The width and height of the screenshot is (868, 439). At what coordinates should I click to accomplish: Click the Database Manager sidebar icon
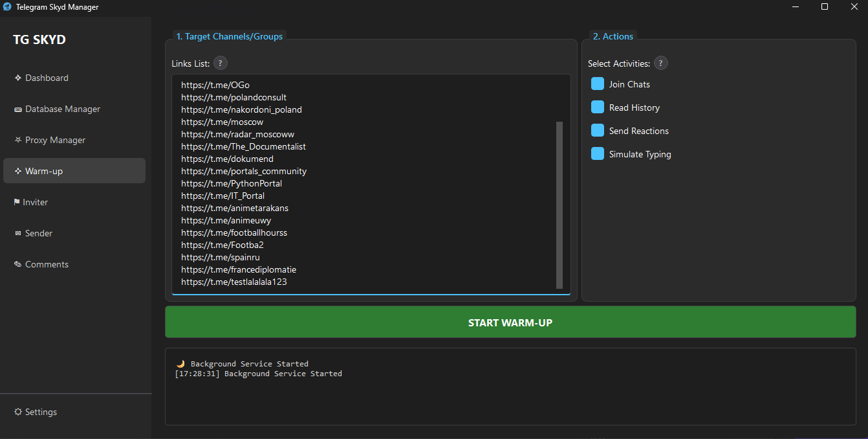(18, 109)
